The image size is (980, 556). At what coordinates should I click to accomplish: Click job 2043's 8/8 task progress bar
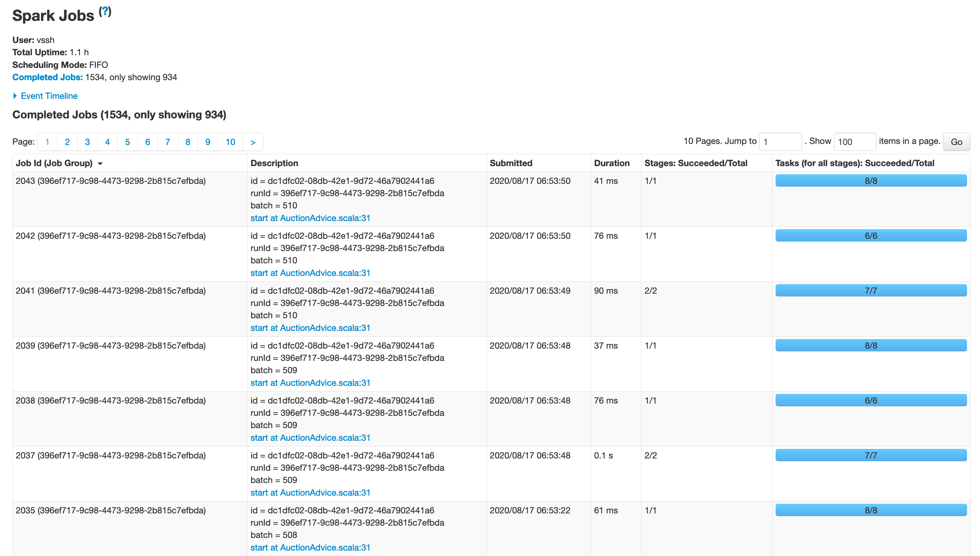point(870,181)
